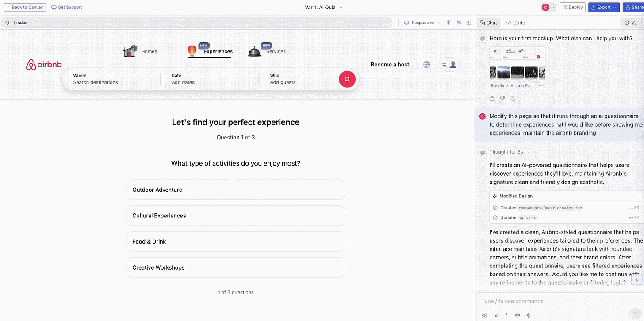The image size is (644, 321).
Task: Open the Var 1: AI Quiz title dropdown
Action: coord(324,7)
